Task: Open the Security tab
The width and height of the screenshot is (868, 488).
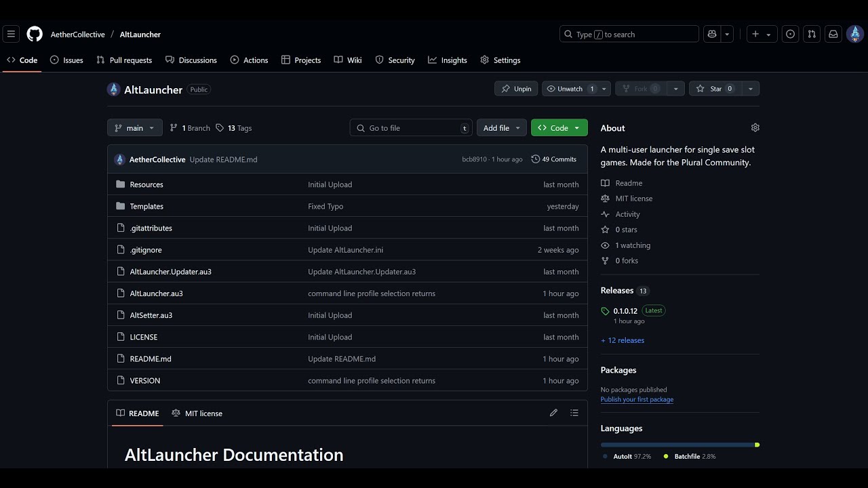Action: coord(395,60)
